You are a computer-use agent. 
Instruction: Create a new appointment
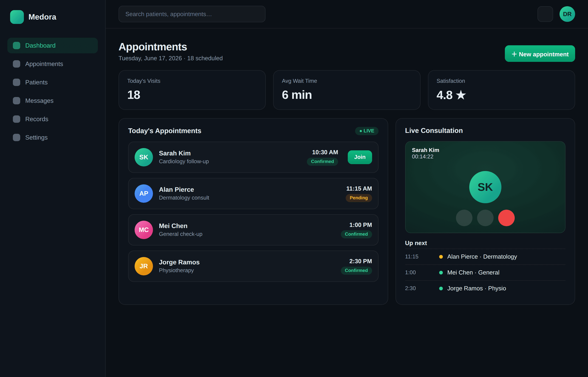click(x=540, y=54)
